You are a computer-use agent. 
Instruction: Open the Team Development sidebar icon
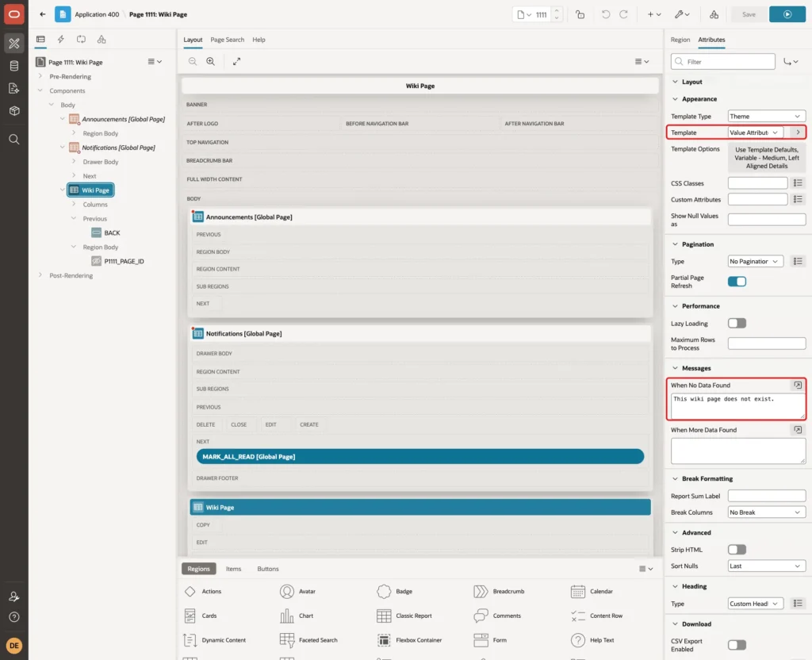coord(14,89)
